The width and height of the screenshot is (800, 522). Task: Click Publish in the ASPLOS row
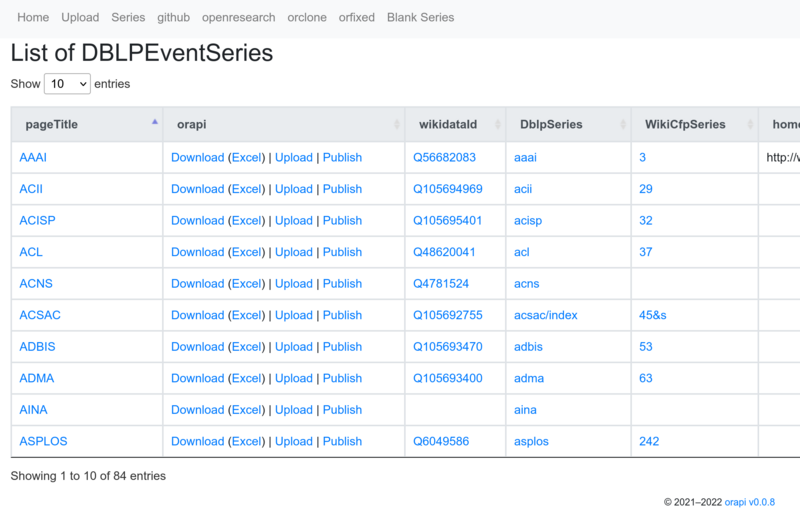342,441
